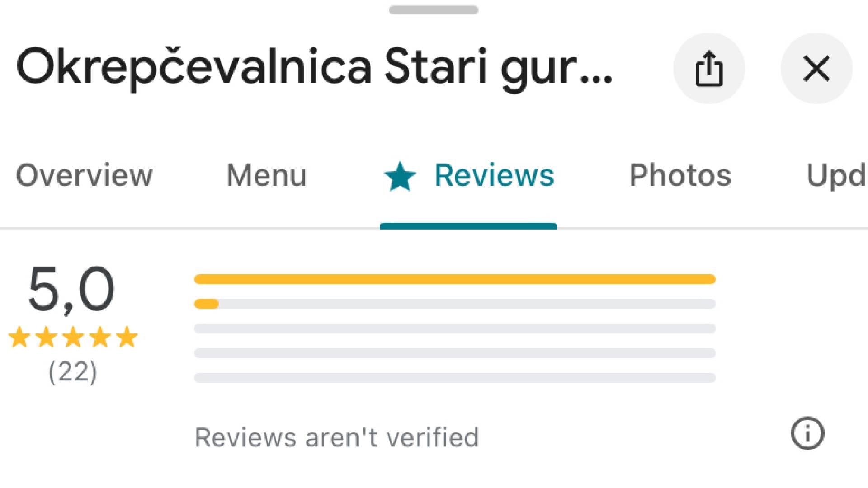Image resolution: width=868 pixels, height=488 pixels.
Task: Close the place details panel
Action: coord(816,68)
